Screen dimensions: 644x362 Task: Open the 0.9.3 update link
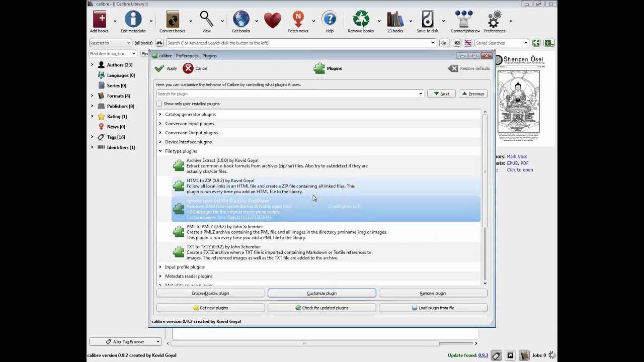pyautogui.click(x=483, y=355)
